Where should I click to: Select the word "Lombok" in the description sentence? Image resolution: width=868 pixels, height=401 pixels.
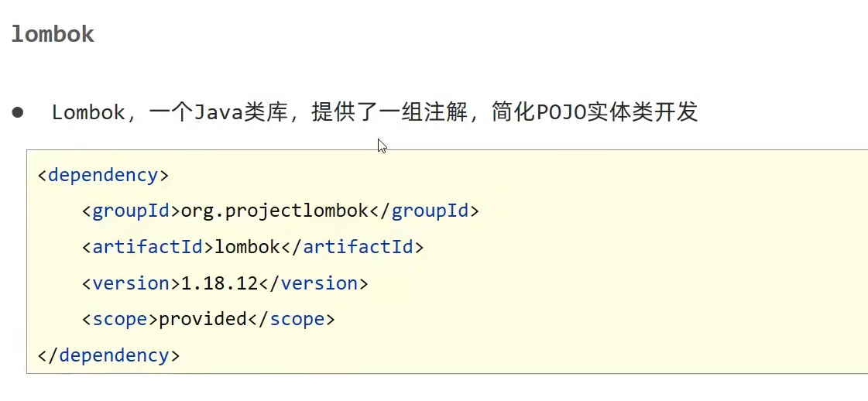(x=87, y=112)
